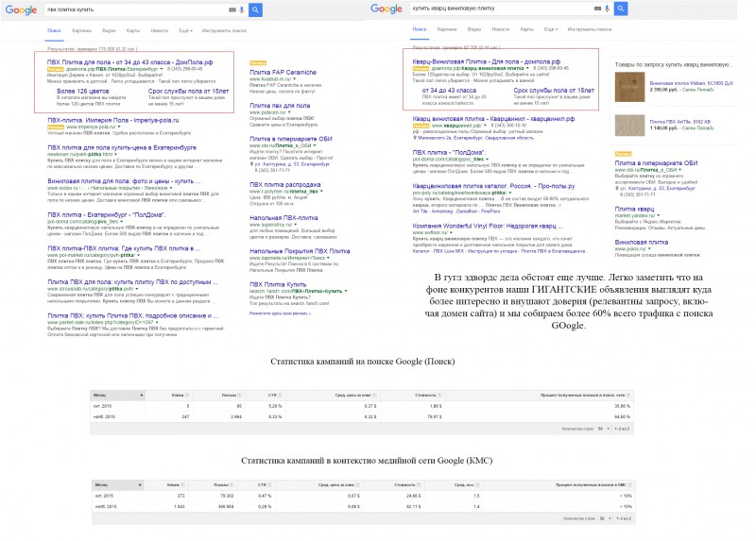
Task: Start voice search in left search box
Action: [x=242, y=9]
